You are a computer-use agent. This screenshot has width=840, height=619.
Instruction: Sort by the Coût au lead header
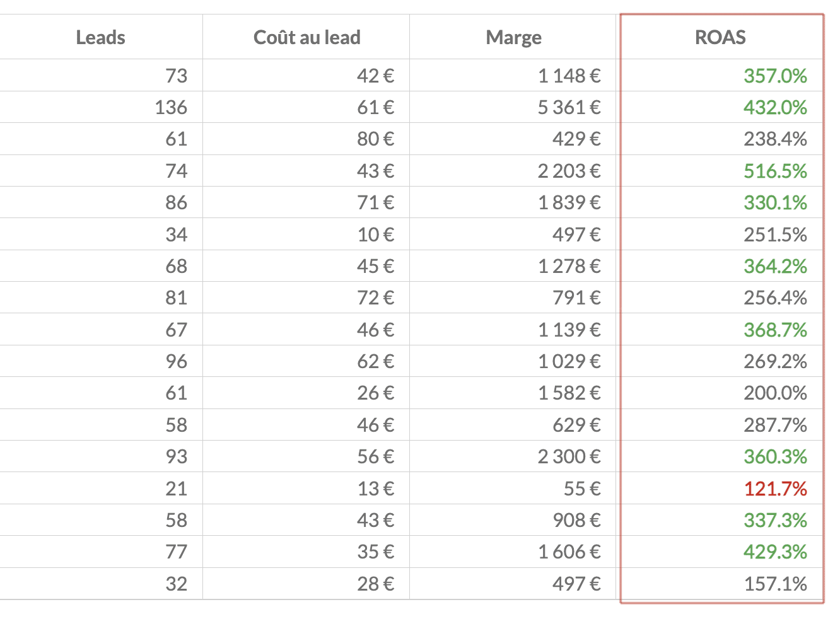click(306, 38)
